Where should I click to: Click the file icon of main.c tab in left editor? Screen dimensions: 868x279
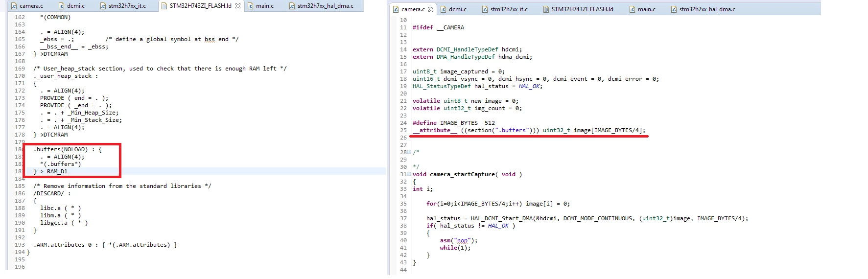click(250, 6)
